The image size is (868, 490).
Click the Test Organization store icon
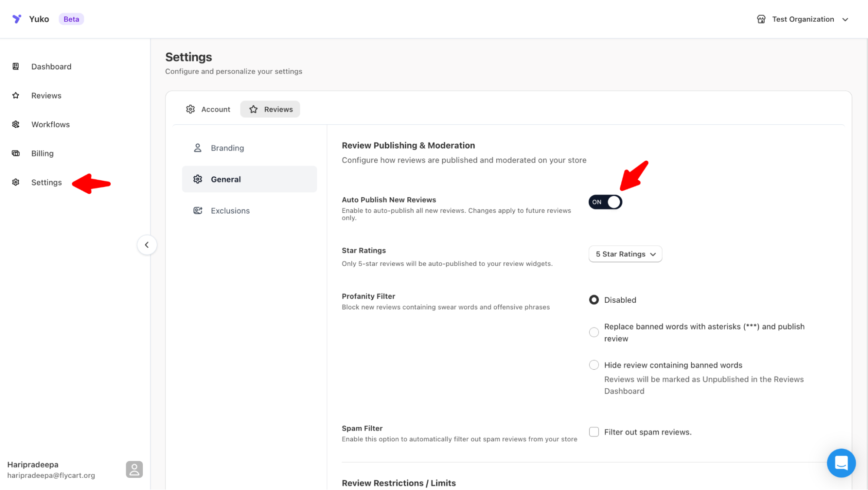coord(761,19)
